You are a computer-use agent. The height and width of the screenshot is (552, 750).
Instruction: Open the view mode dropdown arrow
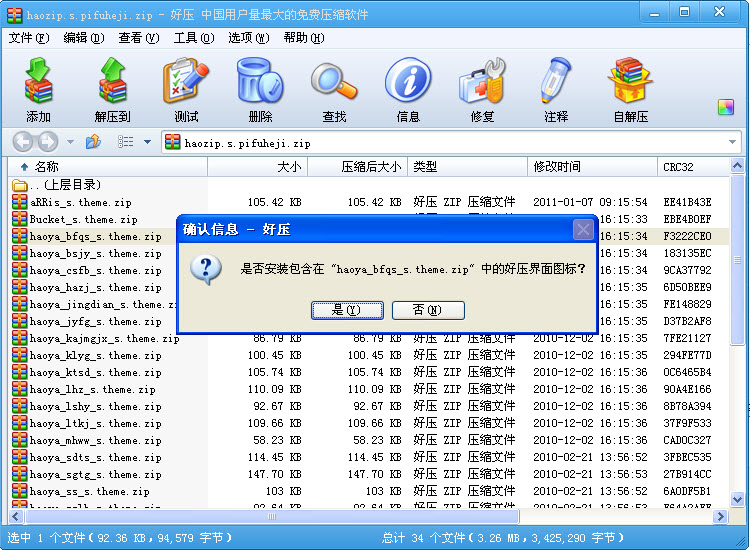pyautogui.click(x=148, y=142)
